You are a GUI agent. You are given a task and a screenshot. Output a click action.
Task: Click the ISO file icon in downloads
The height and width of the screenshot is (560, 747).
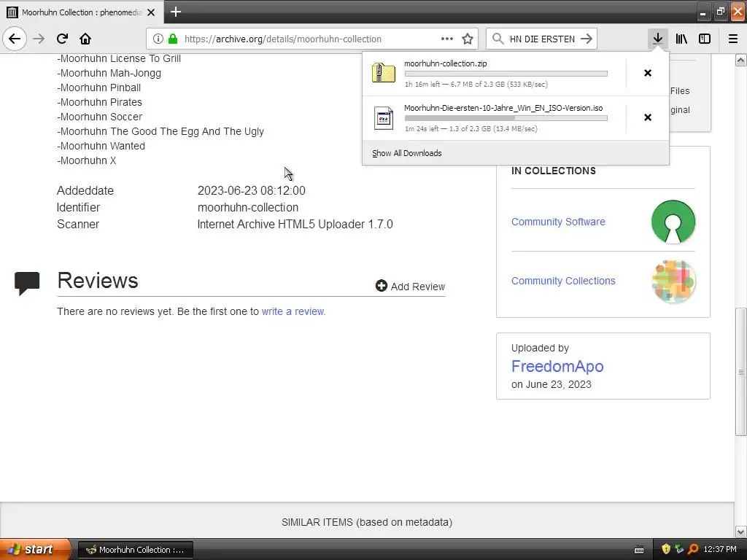[x=384, y=118]
